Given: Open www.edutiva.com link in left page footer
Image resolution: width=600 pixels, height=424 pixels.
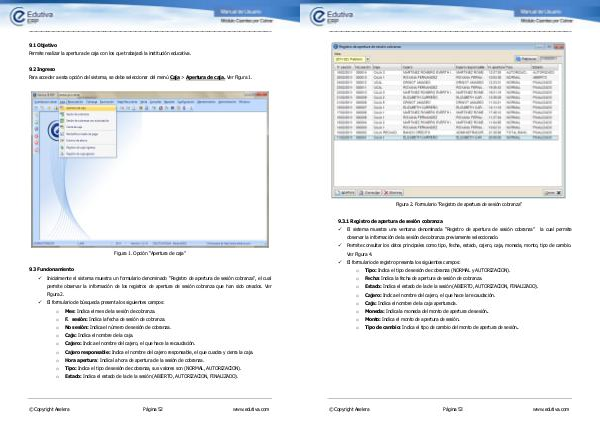Looking at the screenshot, I should 251,409.
